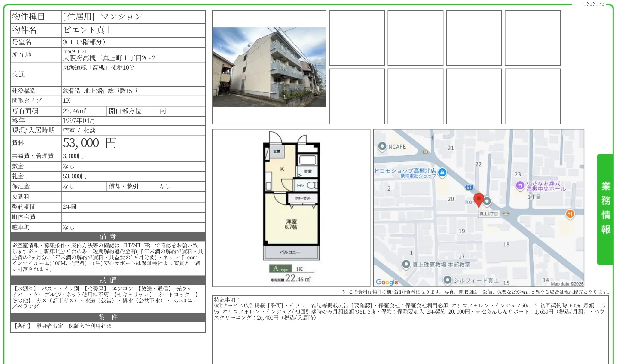Click the 真上珠算教場 本部教室 map pin
The image size is (618, 364).
click(x=406, y=264)
